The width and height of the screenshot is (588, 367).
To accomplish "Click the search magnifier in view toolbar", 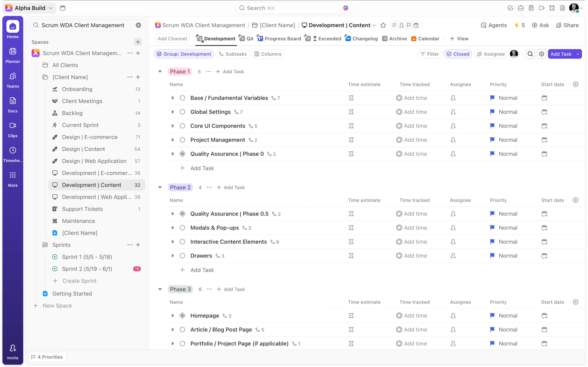I will tap(530, 54).
